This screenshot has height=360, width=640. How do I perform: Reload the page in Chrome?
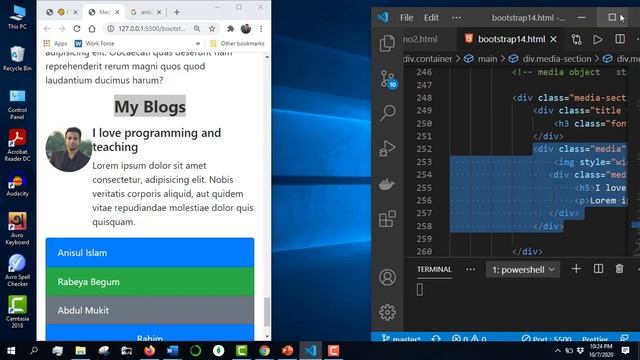pos(77,29)
